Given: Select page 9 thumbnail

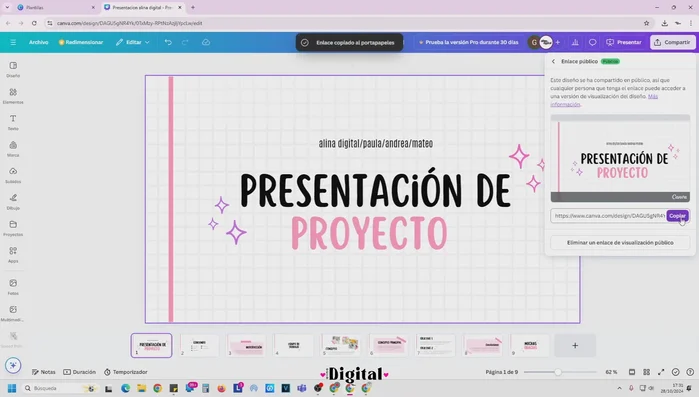Looking at the screenshot, I should (x=530, y=345).
